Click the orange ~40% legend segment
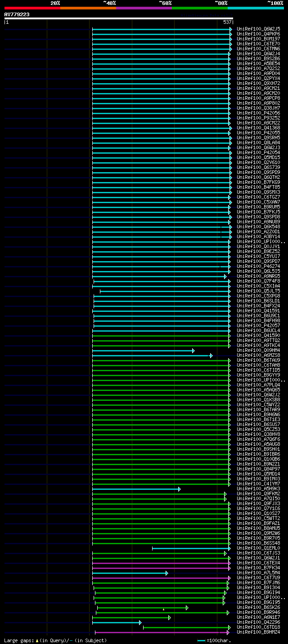Image resolution: width=288 pixels, height=644 pixels. tap(88, 8)
